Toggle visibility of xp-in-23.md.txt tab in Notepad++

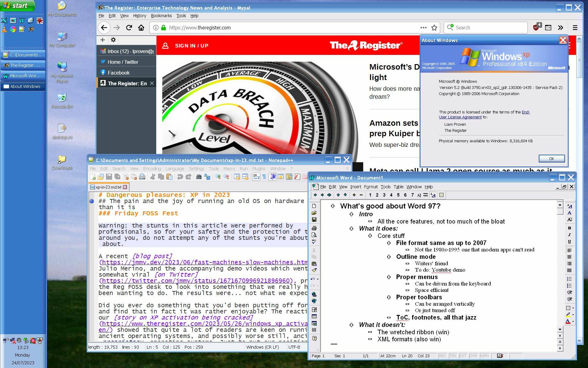coord(108,186)
